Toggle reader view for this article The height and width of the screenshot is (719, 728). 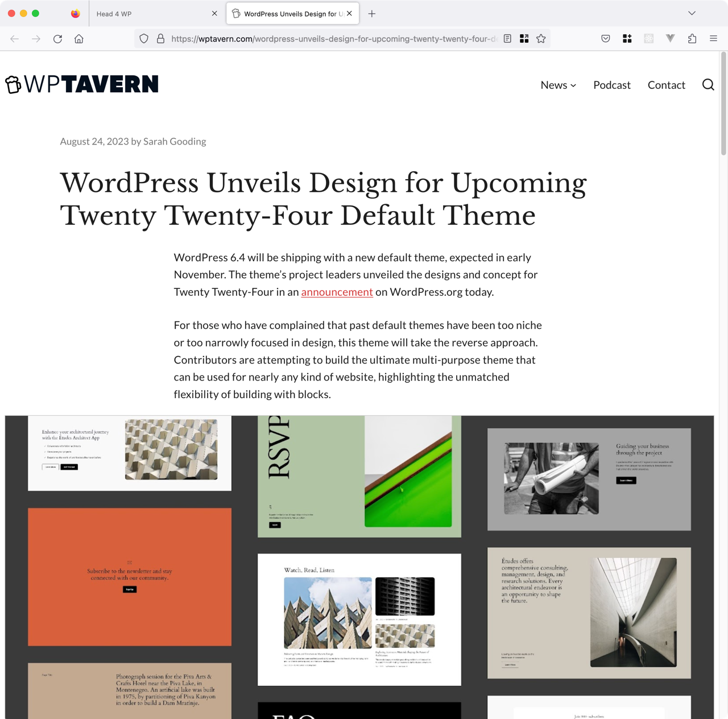[x=507, y=39]
